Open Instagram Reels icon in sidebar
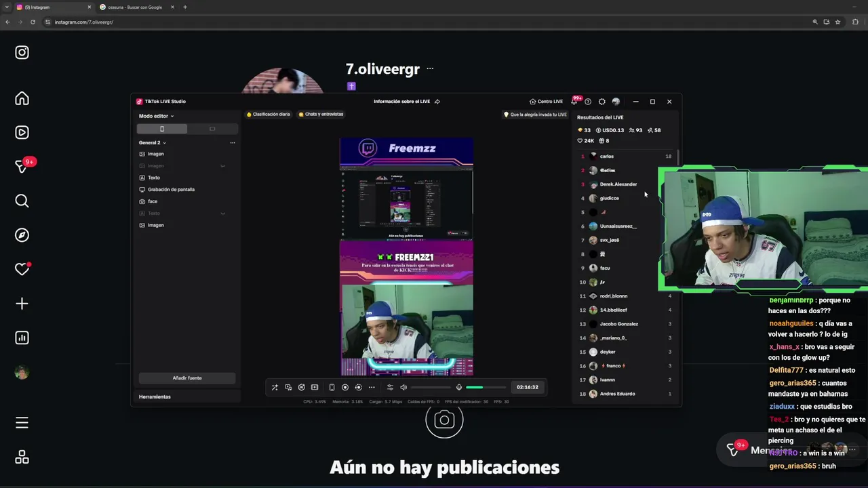 pyautogui.click(x=22, y=133)
